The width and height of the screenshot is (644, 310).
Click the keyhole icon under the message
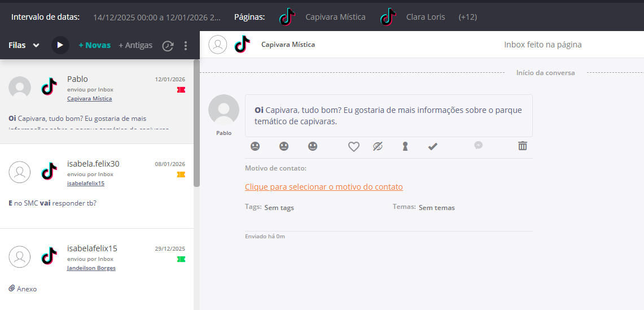pyautogui.click(x=405, y=146)
